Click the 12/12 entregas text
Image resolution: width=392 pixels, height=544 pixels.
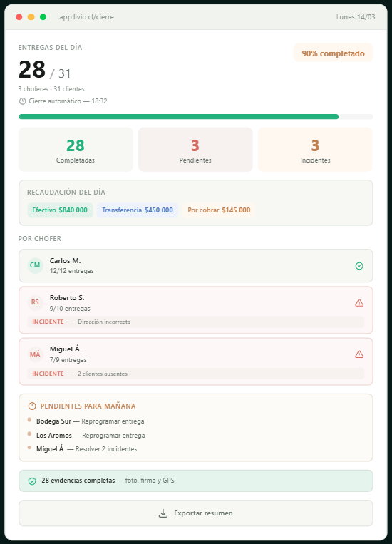[72, 271]
